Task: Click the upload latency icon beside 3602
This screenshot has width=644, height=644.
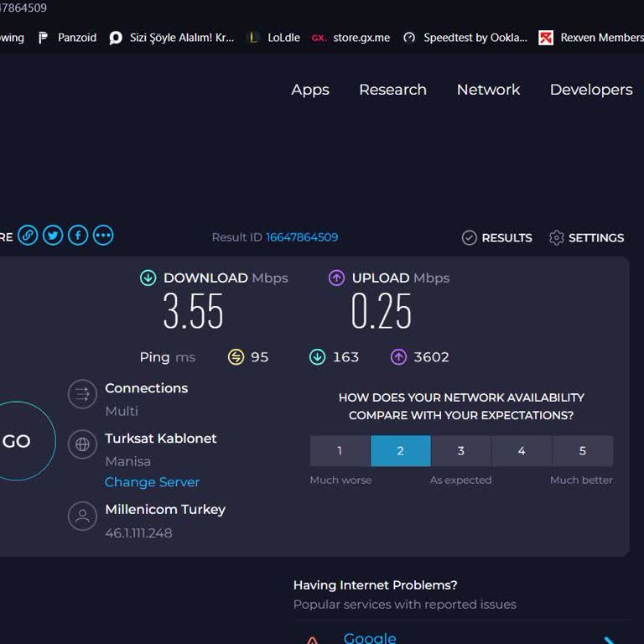Action: coord(398,357)
